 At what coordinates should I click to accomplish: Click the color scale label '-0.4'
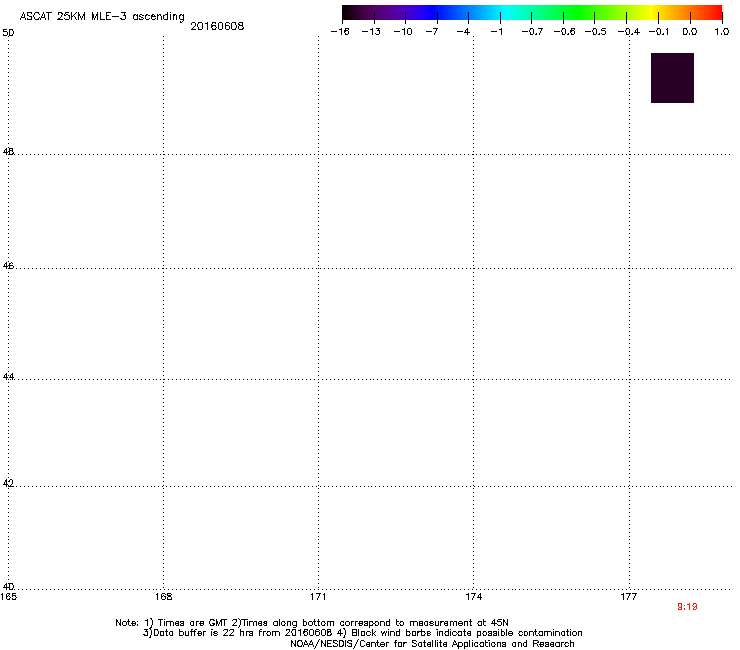(x=629, y=32)
